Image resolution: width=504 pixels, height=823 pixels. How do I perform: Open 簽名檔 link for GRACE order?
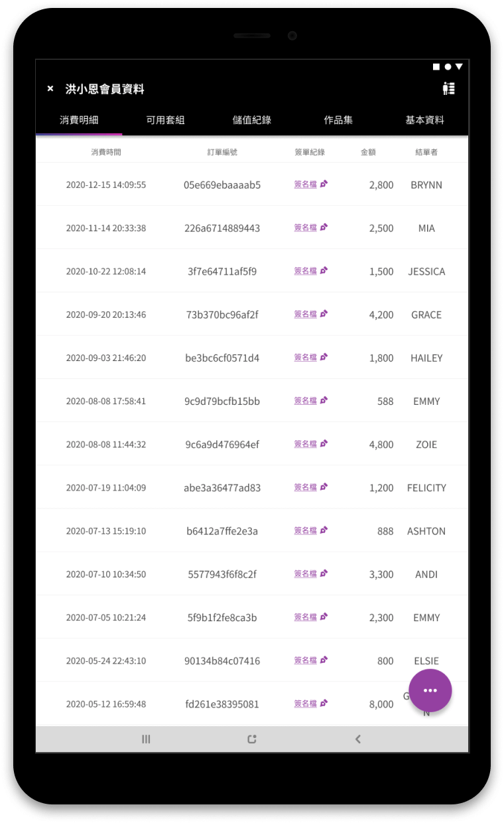[306, 314]
